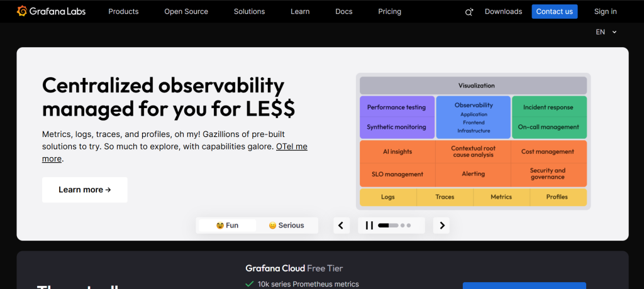The image size is (644, 289).
Task: Advance to next carousel slide
Action: point(441,226)
